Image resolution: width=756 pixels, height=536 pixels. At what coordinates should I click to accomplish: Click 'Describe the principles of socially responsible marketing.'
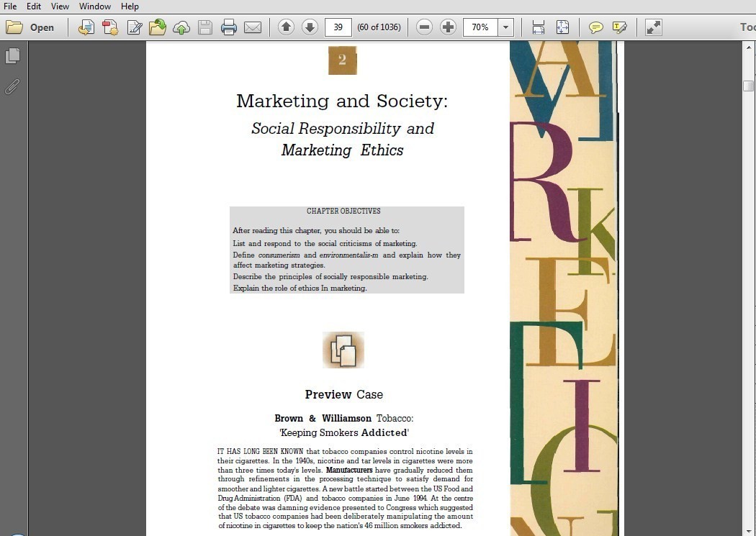coord(330,276)
